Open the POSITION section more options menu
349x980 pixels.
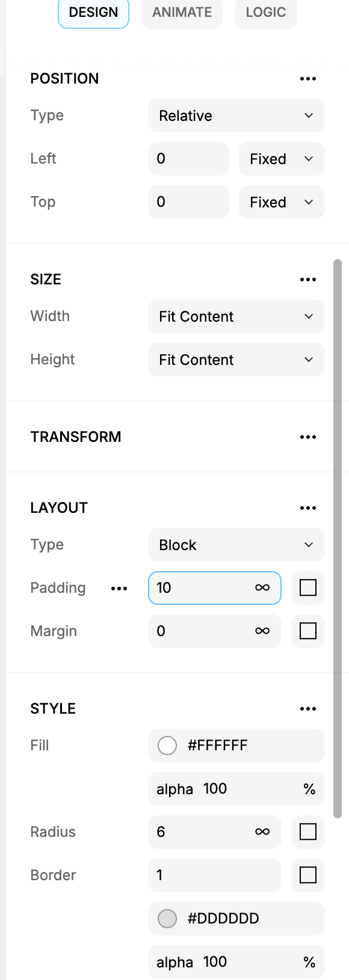(x=308, y=79)
